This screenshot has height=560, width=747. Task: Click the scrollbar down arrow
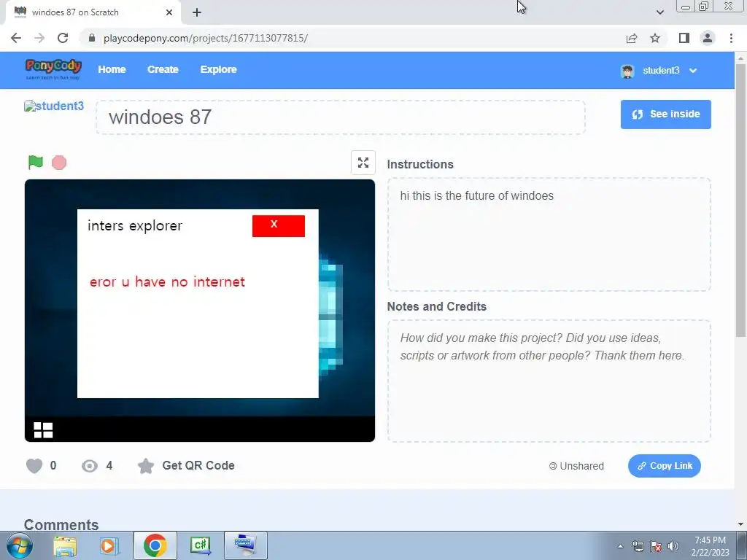tap(741, 524)
